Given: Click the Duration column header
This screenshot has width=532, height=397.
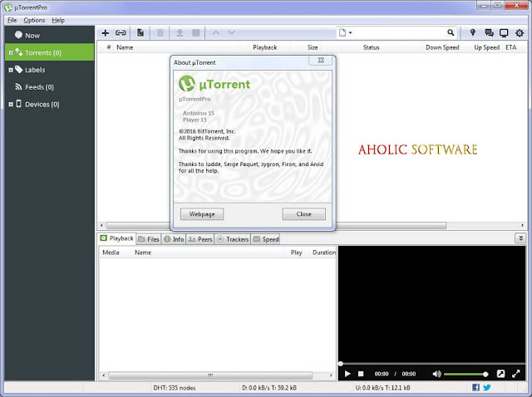Looking at the screenshot, I should tap(323, 252).
